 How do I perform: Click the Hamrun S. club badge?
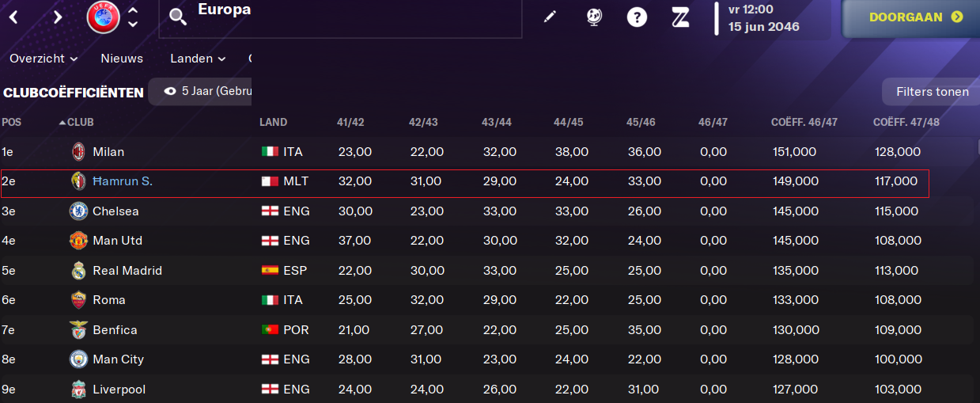(x=78, y=181)
